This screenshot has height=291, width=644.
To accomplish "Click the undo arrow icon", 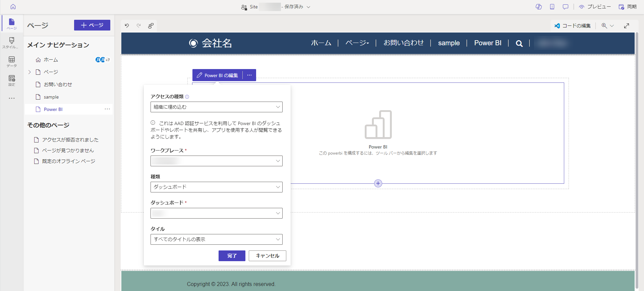I will pos(127,25).
